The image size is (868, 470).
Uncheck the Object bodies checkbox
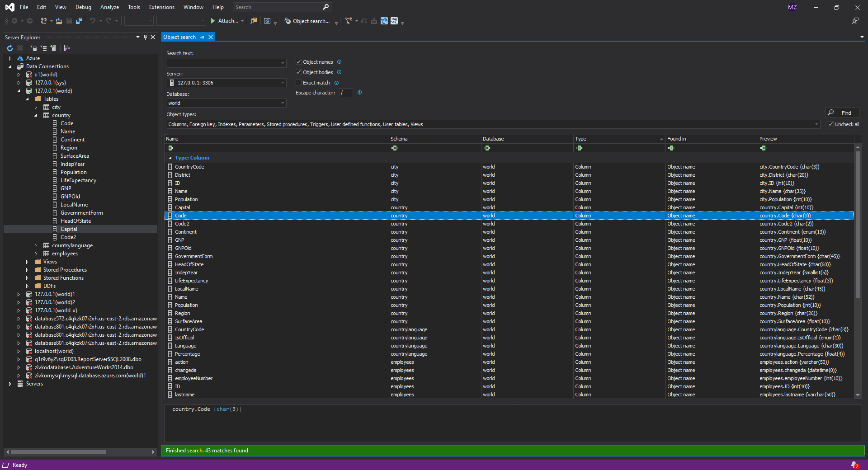[298, 72]
